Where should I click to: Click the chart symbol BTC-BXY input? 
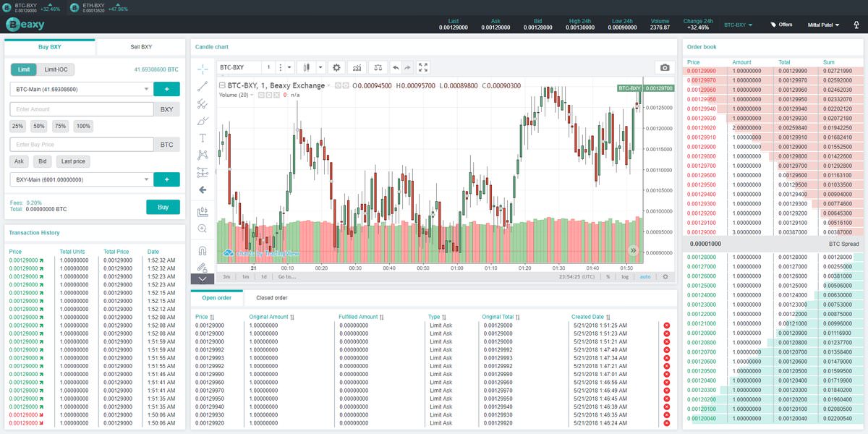239,67
